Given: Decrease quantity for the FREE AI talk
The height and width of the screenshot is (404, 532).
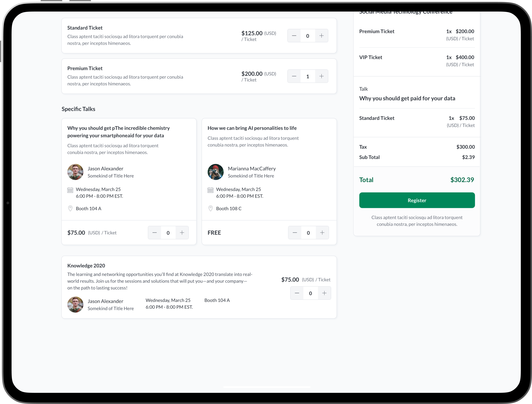Looking at the screenshot, I should 295,233.
